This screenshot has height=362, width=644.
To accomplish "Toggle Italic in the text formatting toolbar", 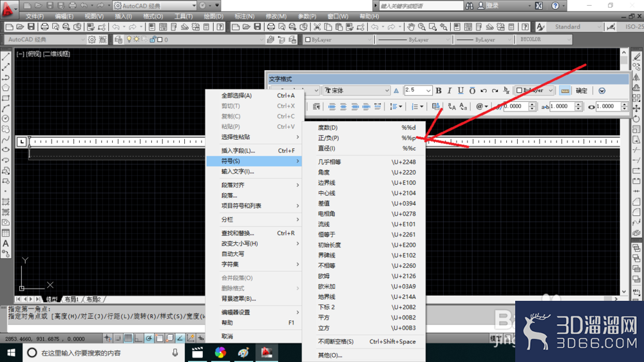I will click(450, 91).
